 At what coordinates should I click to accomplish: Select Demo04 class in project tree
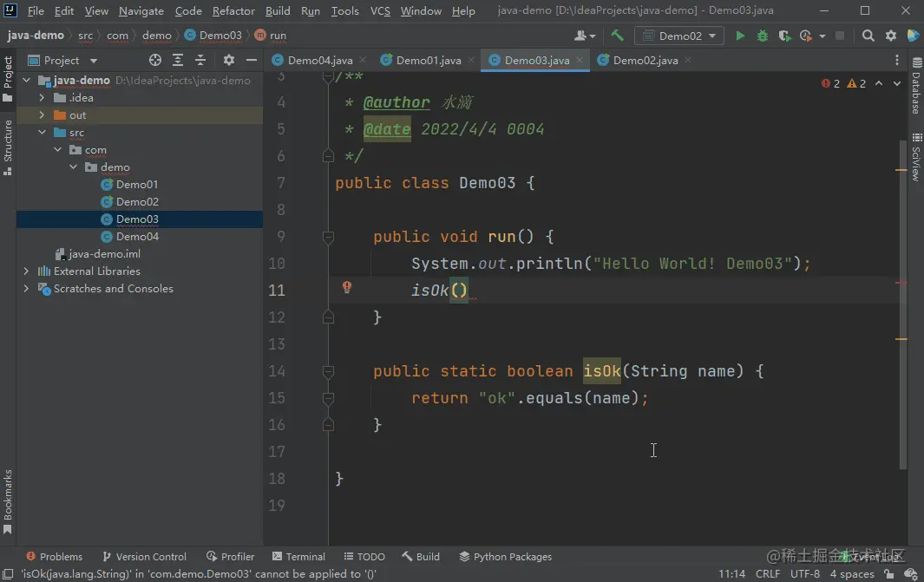pyautogui.click(x=137, y=236)
